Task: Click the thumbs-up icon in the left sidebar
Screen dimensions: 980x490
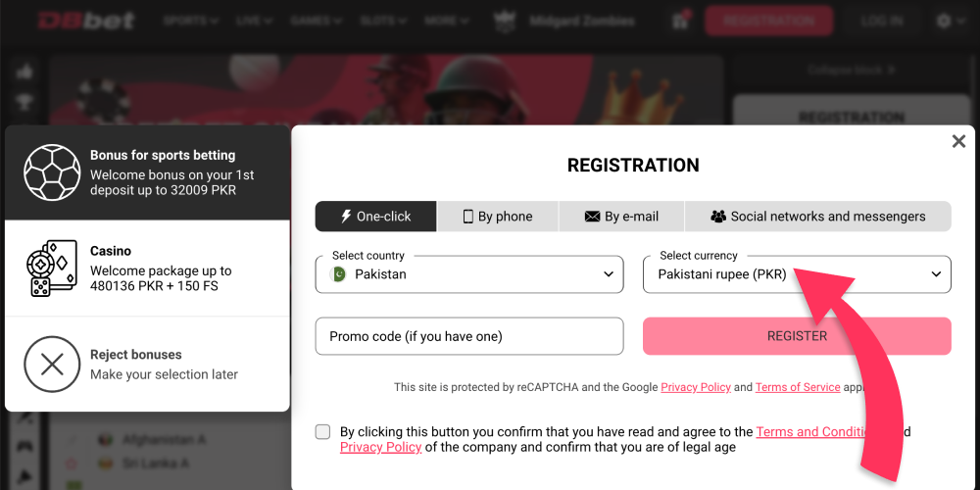Action: (25, 73)
